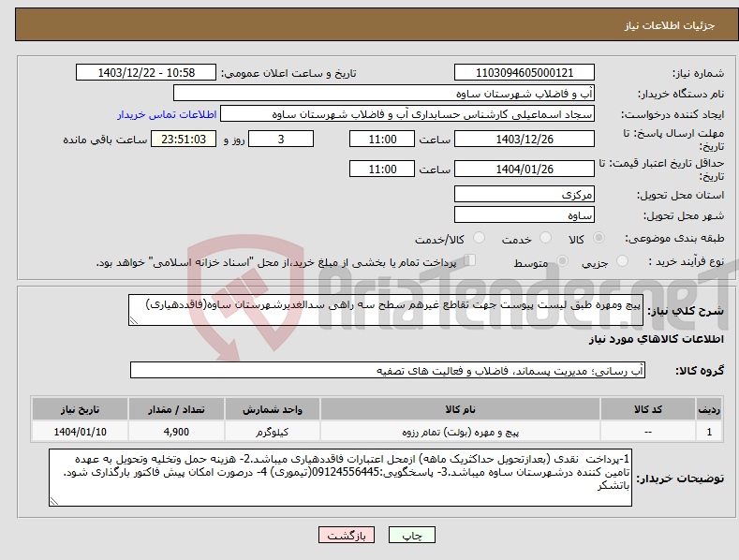The height and width of the screenshot is (560, 739).
Task: Click the استان محل تحویل field مرکزی
Action: [x=525, y=194]
